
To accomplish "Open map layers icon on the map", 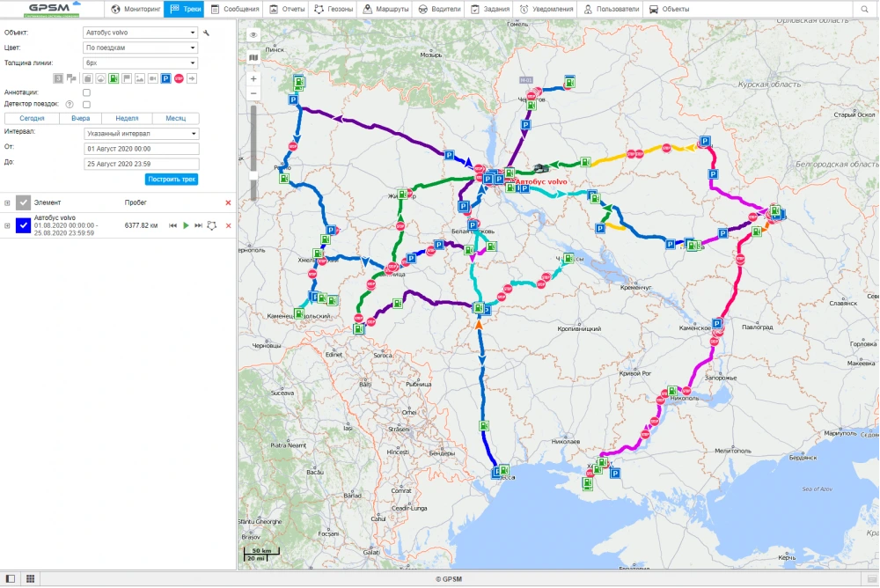I will 253,57.
